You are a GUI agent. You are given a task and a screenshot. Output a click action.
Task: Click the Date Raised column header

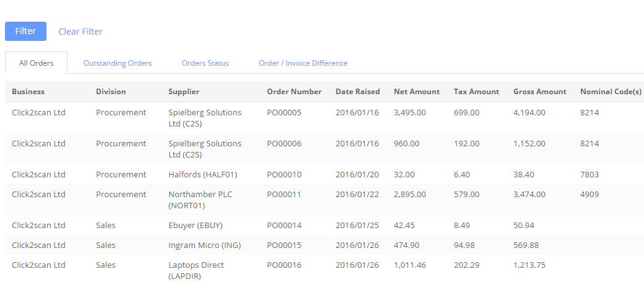(x=358, y=92)
